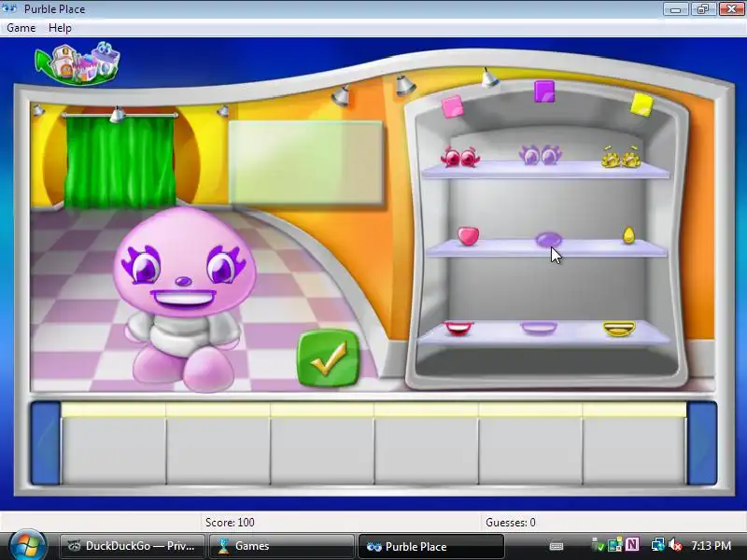Click the muted volume tray icon
747x560 pixels.
675,545
